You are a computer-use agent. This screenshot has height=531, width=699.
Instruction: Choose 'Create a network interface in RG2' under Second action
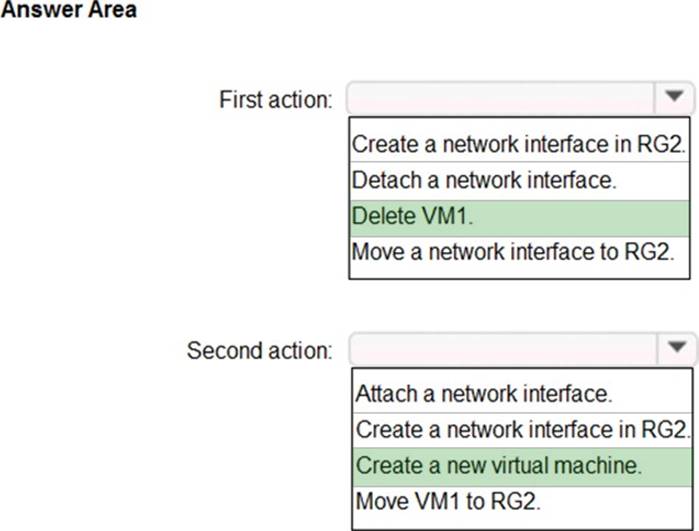(523, 430)
